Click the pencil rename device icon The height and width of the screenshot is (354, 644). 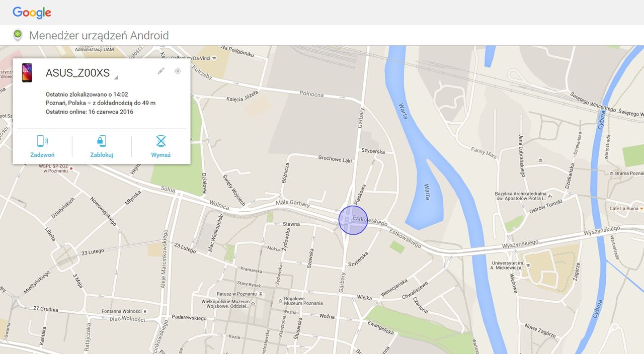[x=161, y=71]
